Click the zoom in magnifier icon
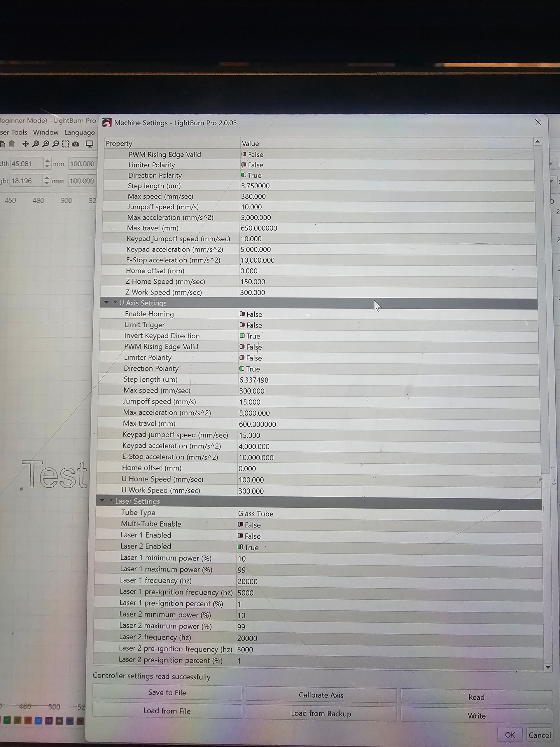560x747 pixels. [45, 144]
